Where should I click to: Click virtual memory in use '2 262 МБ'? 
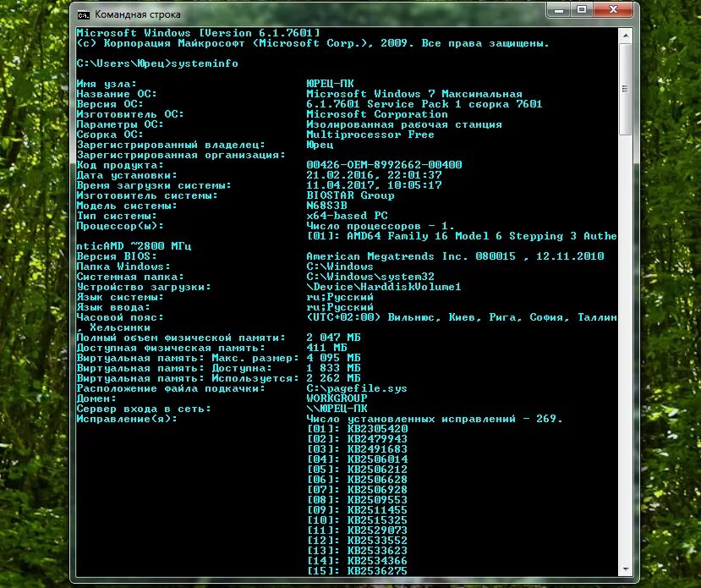coord(333,378)
